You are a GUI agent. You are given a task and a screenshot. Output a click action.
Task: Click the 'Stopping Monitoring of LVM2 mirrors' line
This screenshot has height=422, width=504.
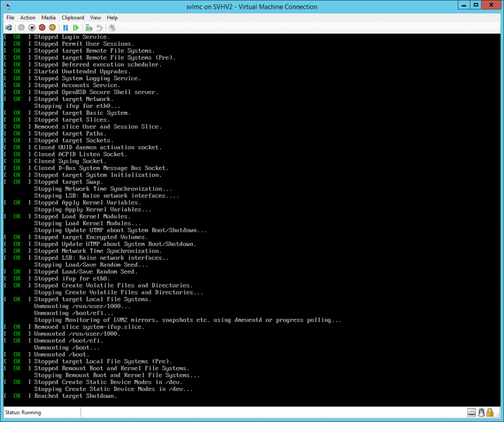click(x=188, y=320)
